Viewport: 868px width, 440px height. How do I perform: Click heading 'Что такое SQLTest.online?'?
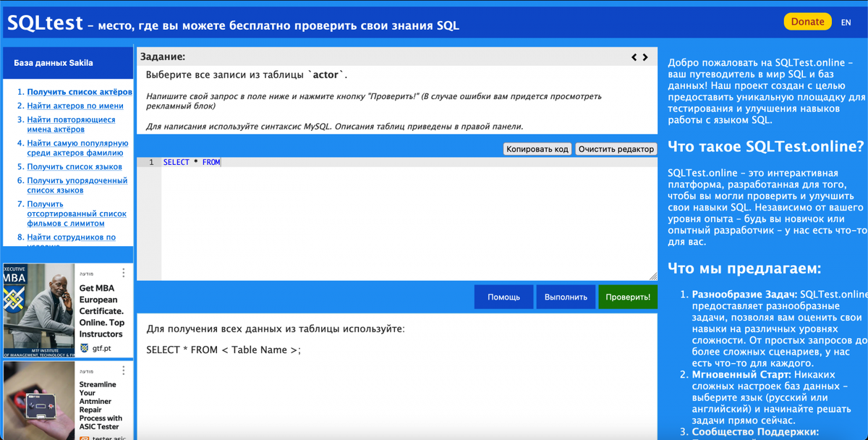click(x=766, y=146)
